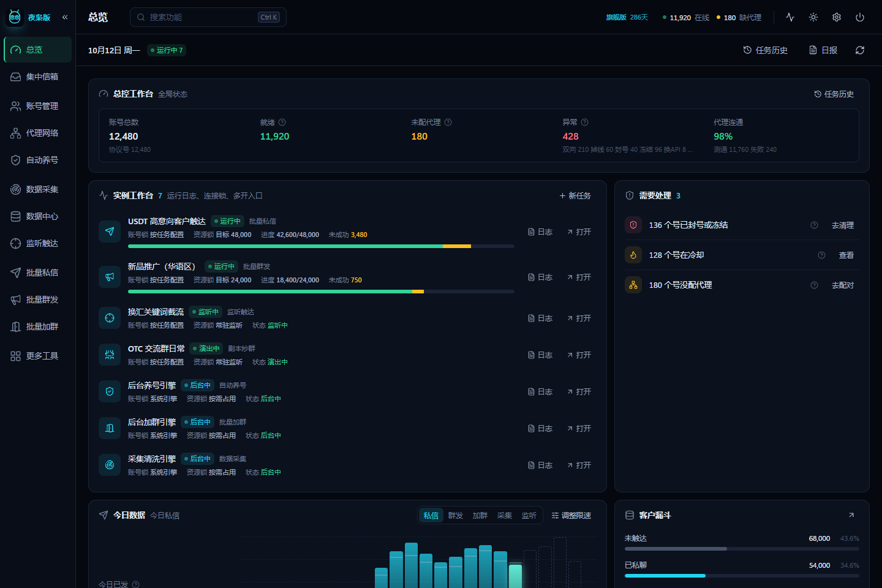Click the help icon on 136 个号已封号或冻结 row
882x588 pixels.
(x=815, y=225)
